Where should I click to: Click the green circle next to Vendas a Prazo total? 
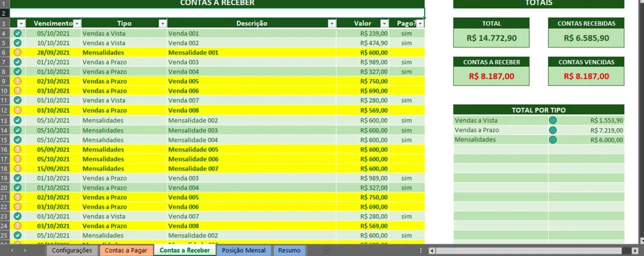click(553, 130)
